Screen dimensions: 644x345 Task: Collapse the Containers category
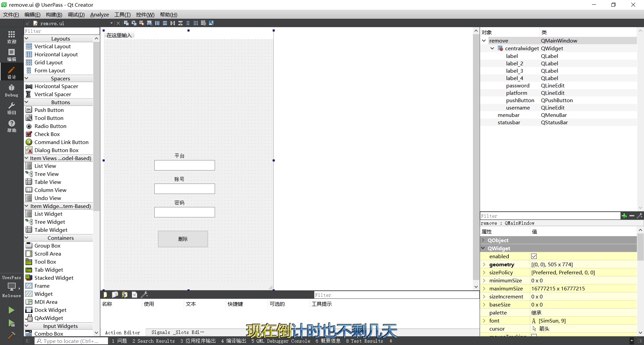tap(26, 238)
